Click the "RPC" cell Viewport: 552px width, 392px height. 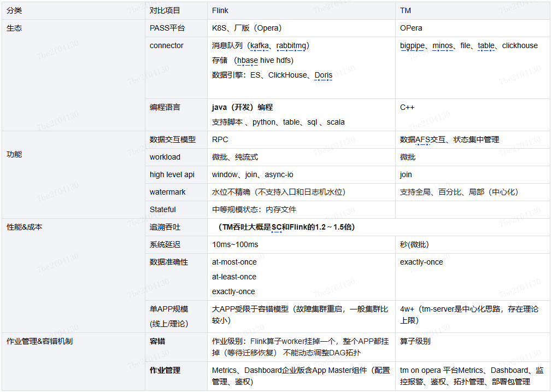pyautogui.click(x=220, y=139)
